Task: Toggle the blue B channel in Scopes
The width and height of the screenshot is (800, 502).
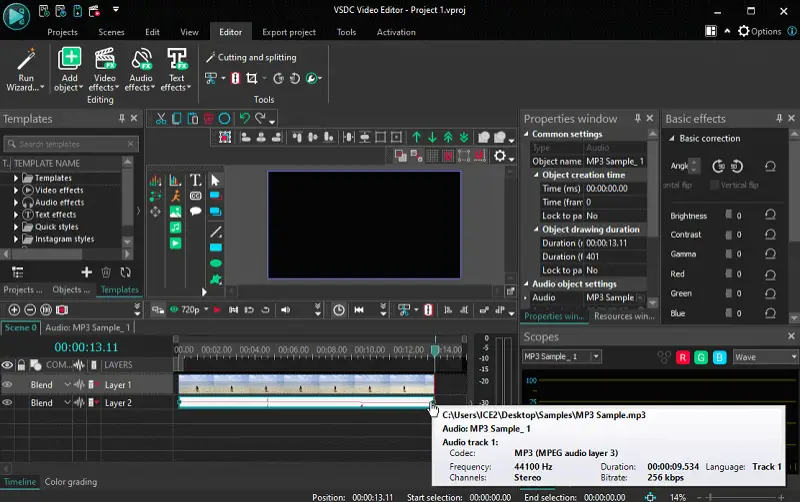Action: coord(719,357)
